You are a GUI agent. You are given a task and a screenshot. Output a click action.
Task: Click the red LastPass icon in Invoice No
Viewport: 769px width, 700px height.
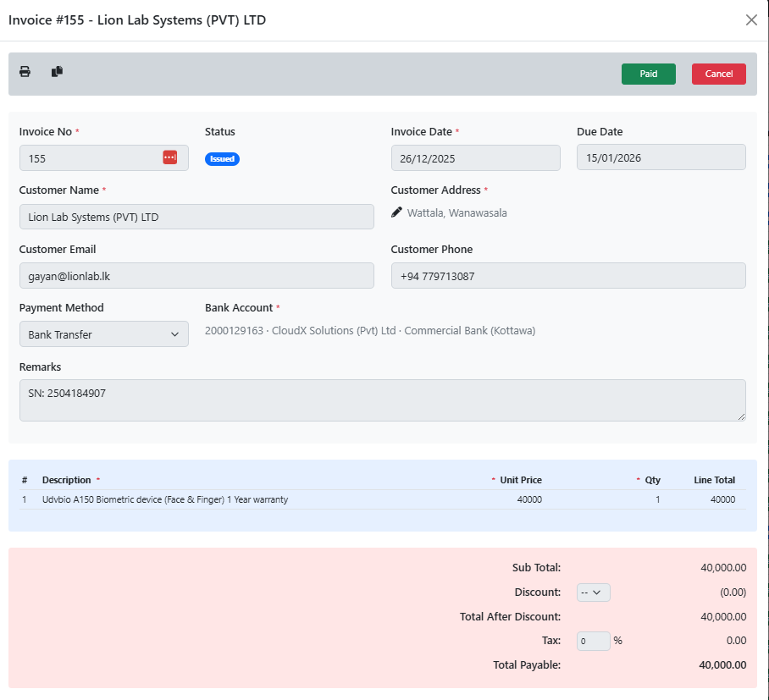[169, 157]
